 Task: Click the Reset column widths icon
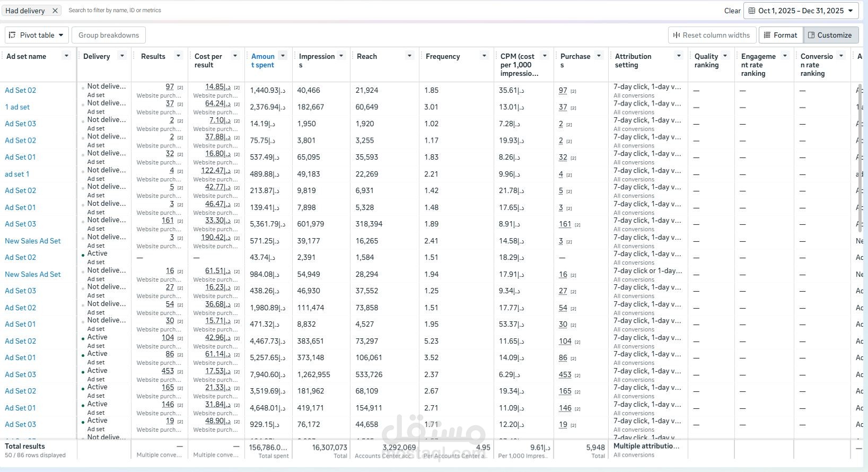click(x=676, y=35)
